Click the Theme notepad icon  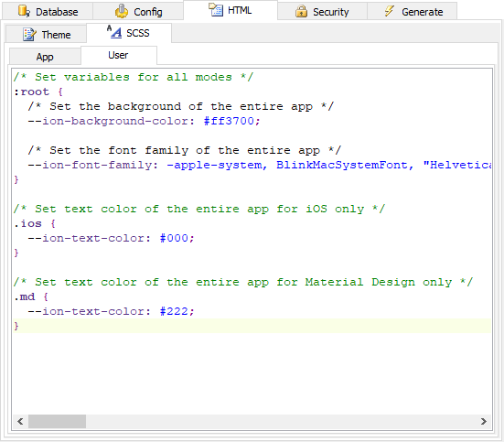click(x=29, y=35)
